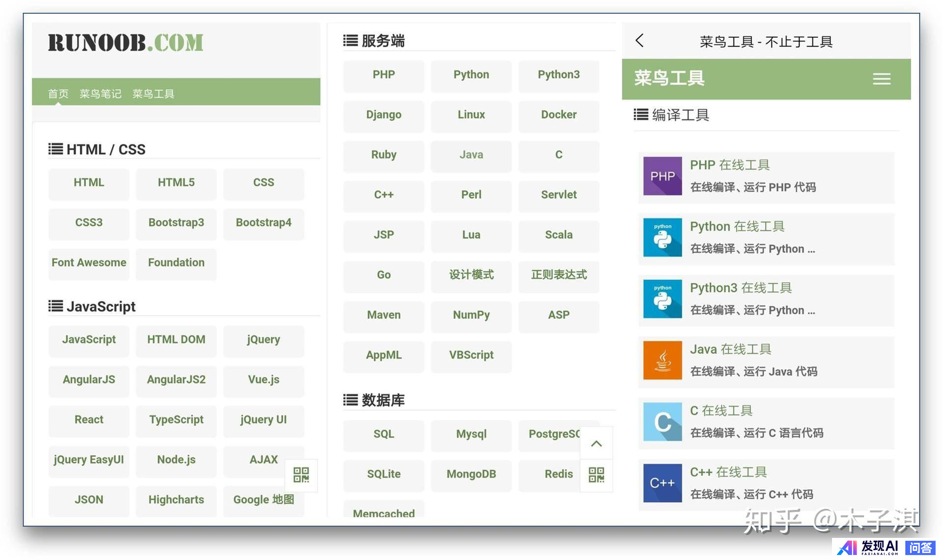Open the 菜鸟工具 navigation tab
The width and height of the screenshot is (943, 560).
pos(153,94)
